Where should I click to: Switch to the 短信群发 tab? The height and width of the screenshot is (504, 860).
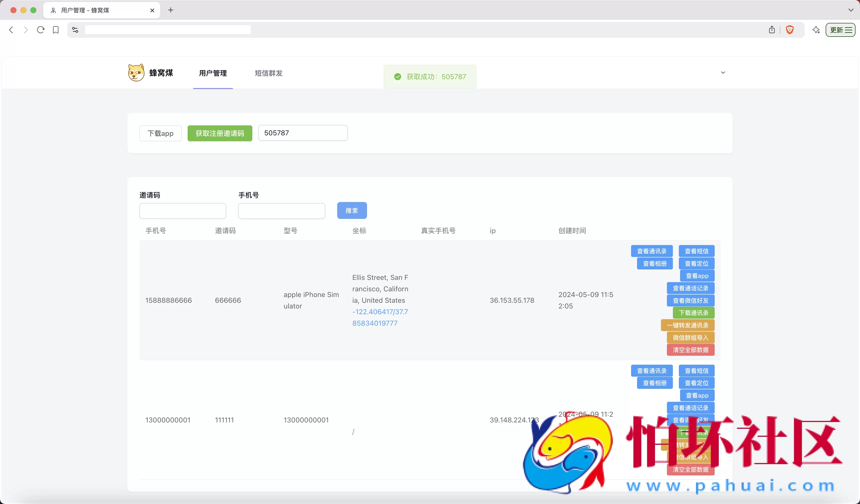pyautogui.click(x=268, y=73)
